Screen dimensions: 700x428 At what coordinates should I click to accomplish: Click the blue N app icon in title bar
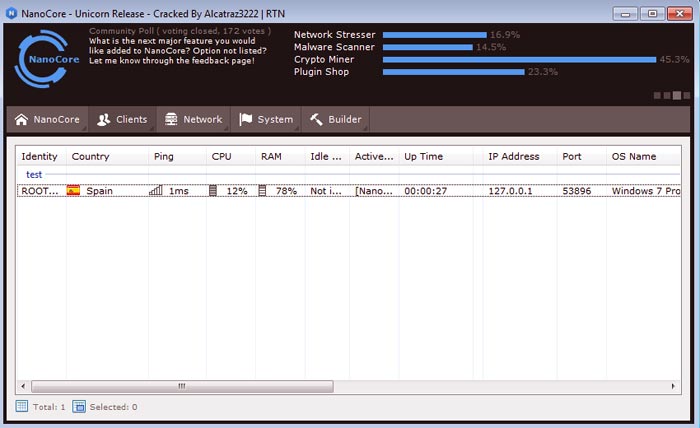12,13
